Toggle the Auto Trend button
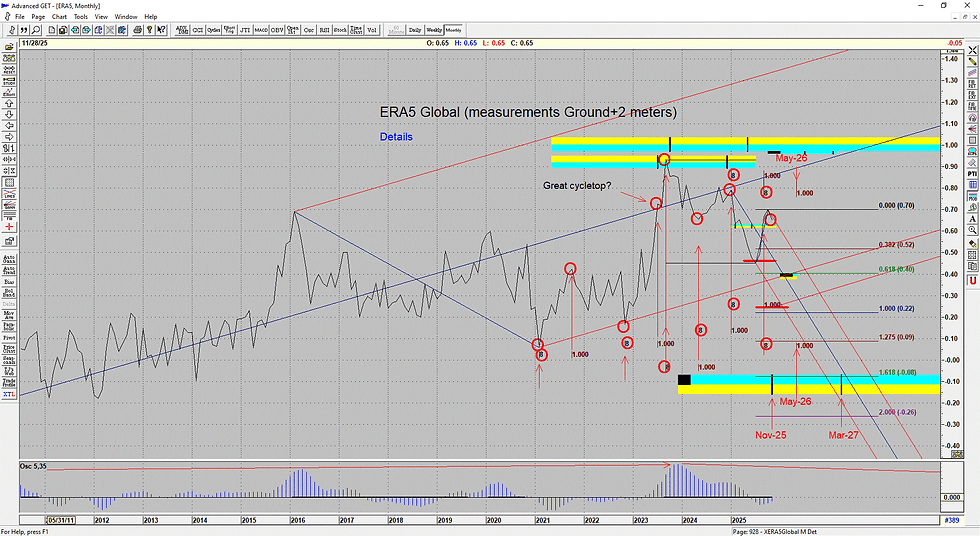This screenshot has width=980, height=536. click(9, 270)
